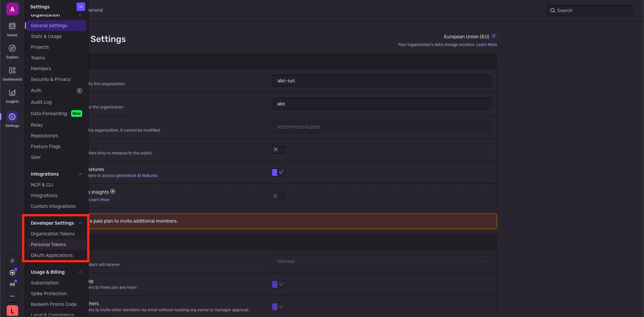Collapse the settings panel with the chevron arrows
The height and width of the screenshot is (317, 644).
80,6
